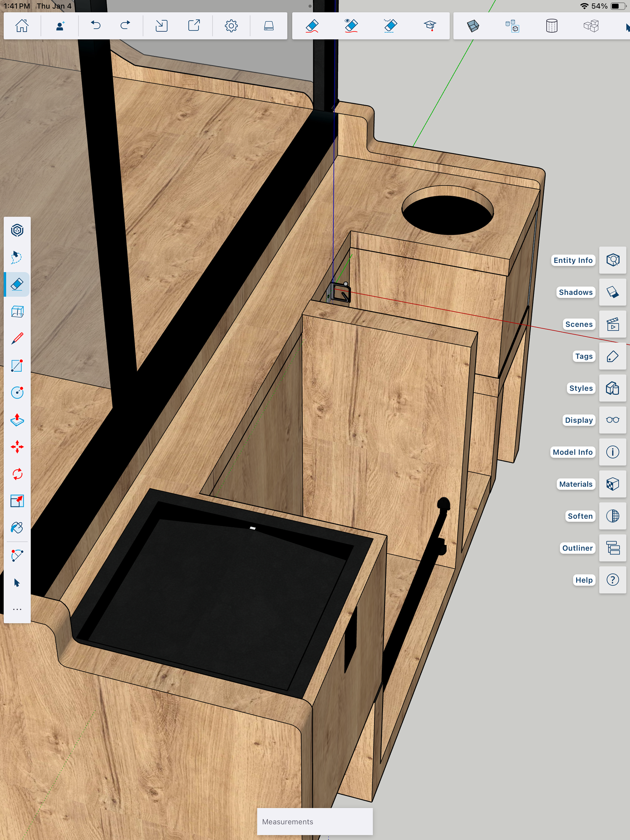Select the Push/Pull tool
Screen dimensions: 630x840
coord(17,420)
